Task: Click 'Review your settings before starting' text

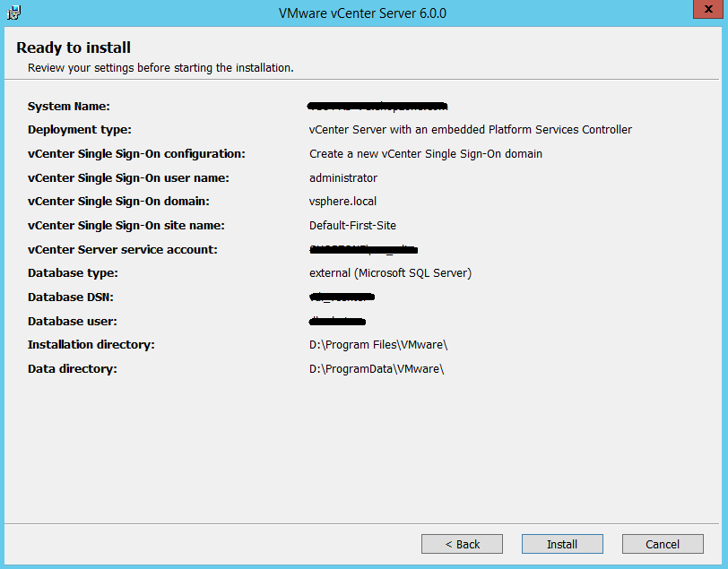Action: tap(160, 68)
